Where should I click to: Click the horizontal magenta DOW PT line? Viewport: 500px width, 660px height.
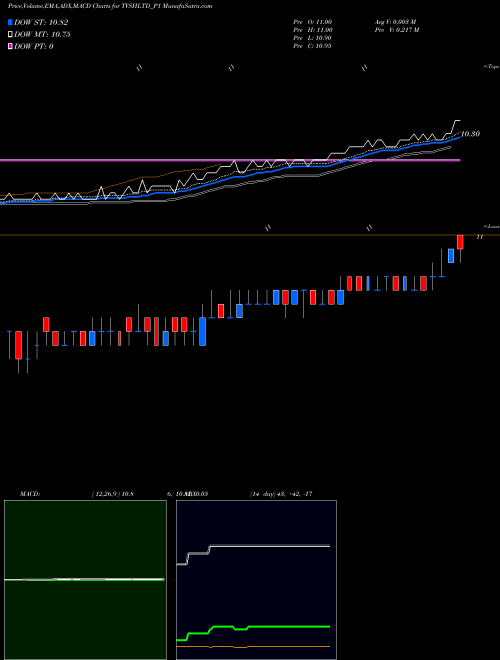tap(230, 160)
